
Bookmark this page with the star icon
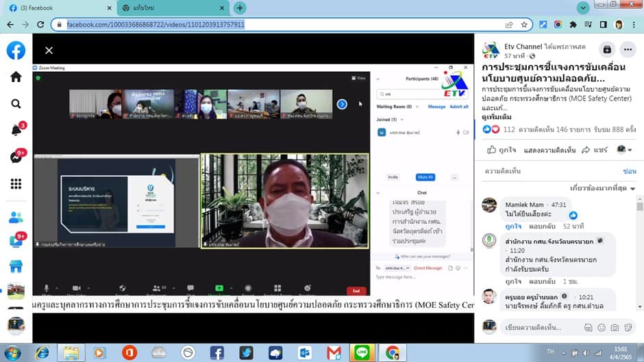coord(524,24)
